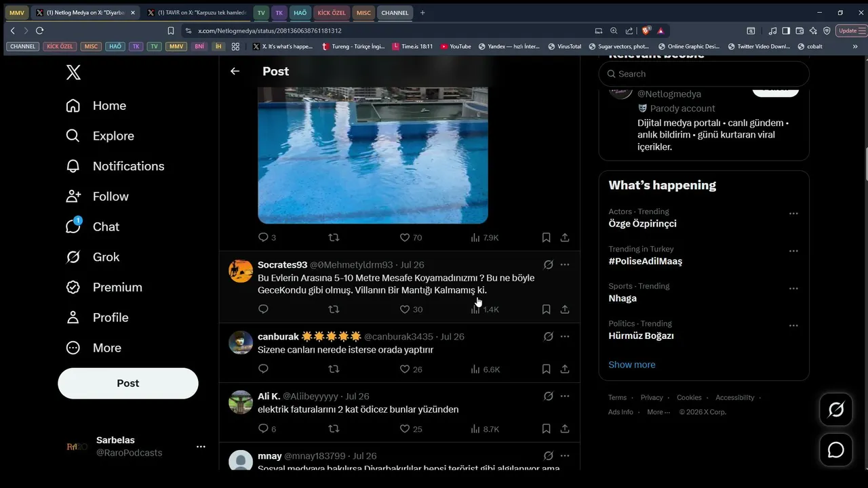The image size is (868, 488).
Task: Bookmark Ali K.'s comment
Action: 546,429
